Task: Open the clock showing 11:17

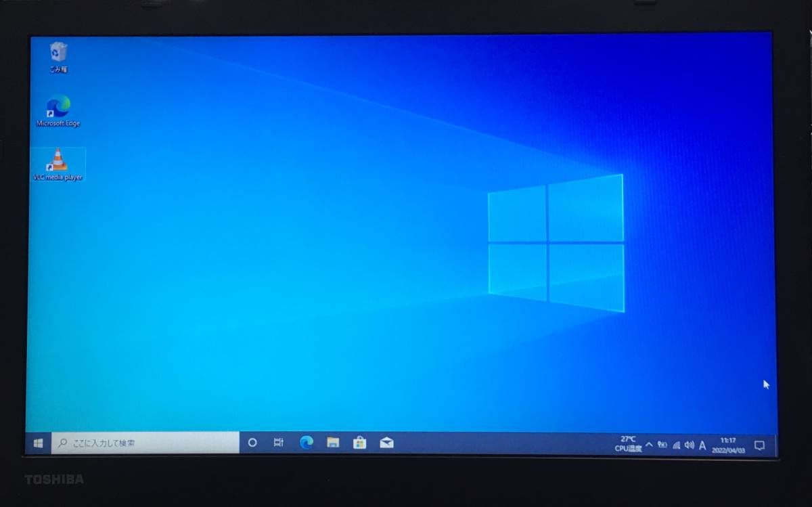Action: (x=728, y=445)
